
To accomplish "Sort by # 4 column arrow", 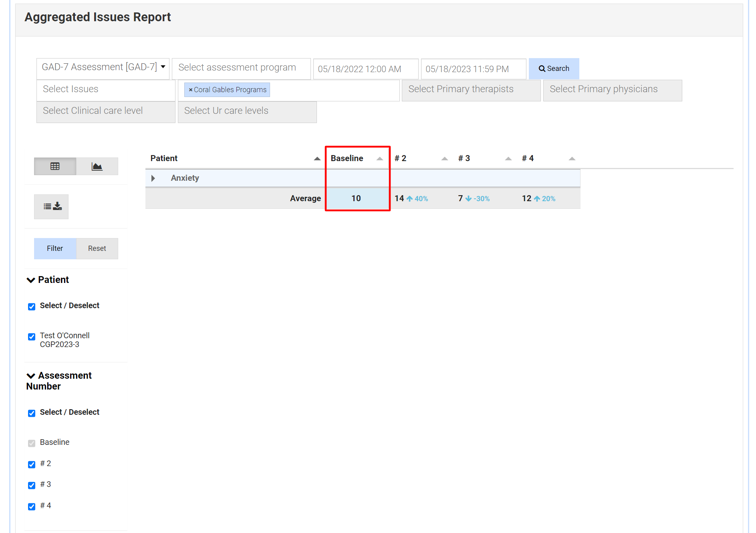I will [x=572, y=159].
